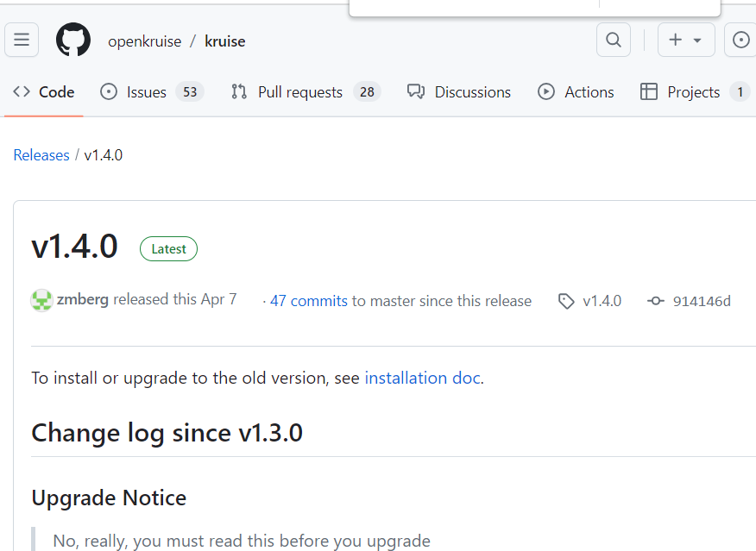Click the Pull requests count badge 28

tap(367, 92)
